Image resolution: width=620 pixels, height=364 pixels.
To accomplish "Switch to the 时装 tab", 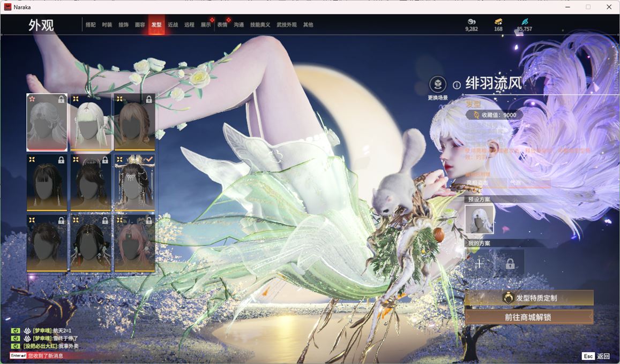I will point(107,25).
